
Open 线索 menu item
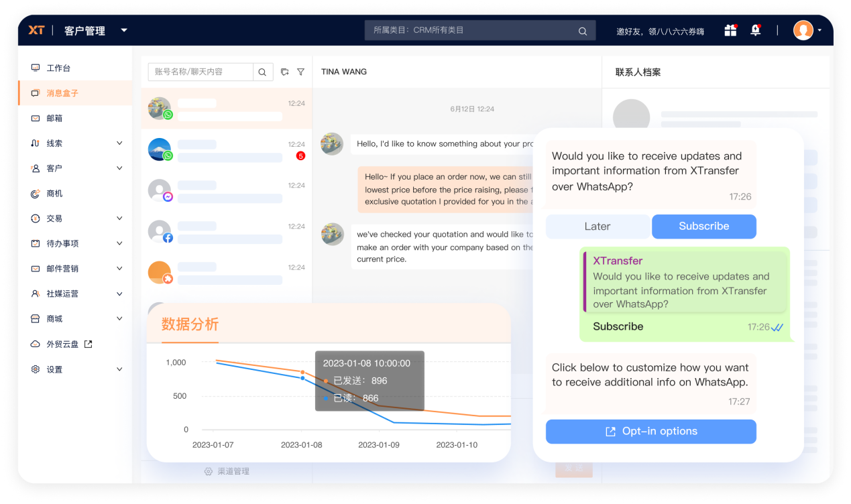tap(54, 143)
